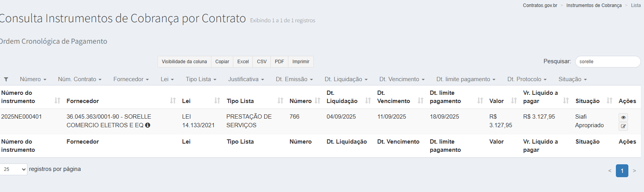
Task: Open the Fornecedor filter dropdown
Action: coord(131,79)
